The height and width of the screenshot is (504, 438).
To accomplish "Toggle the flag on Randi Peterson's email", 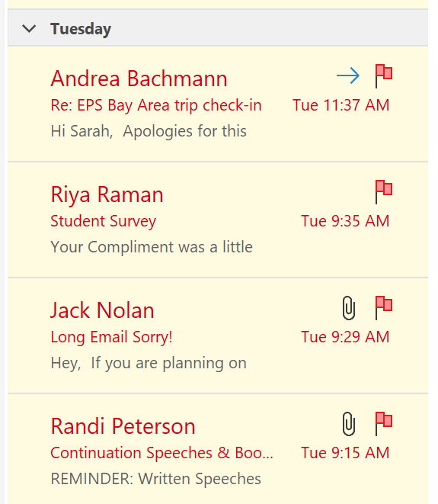I will click(x=384, y=424).
